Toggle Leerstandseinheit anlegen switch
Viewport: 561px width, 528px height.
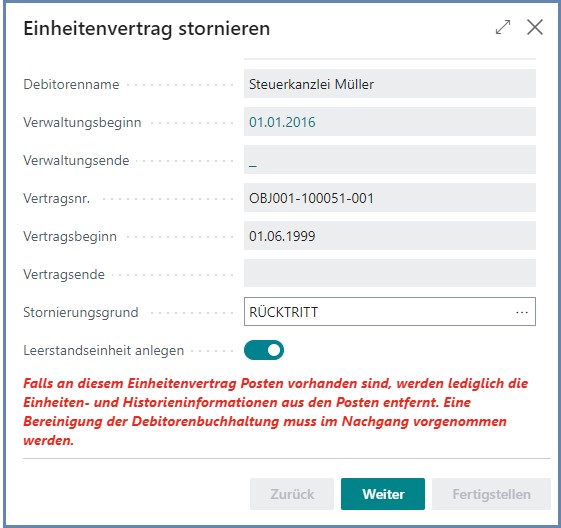pos(264,350)
